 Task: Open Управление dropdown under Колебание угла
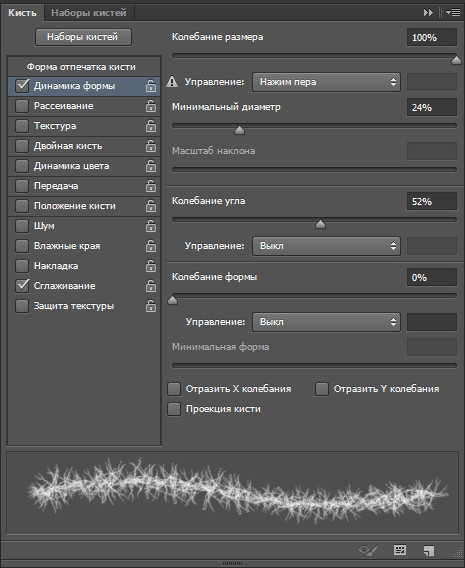coord(326,246)
